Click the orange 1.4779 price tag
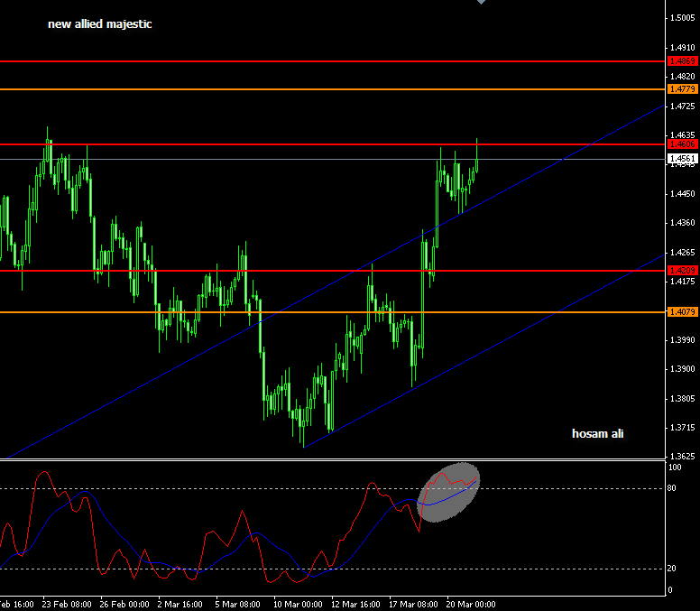Viewport: 700px width, 611px height. click(681, 89)
